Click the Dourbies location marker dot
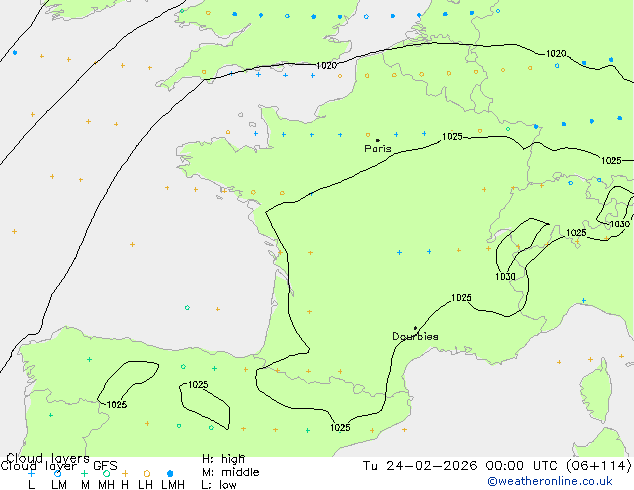The width and height of the screenshot is (634, 490). click(415, 328)
